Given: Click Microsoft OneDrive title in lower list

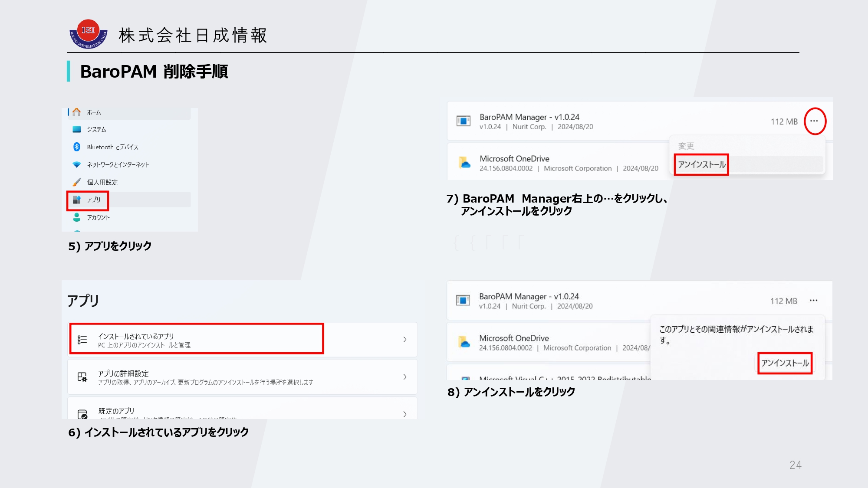Looking at the screenshot, I should [514, 338].
